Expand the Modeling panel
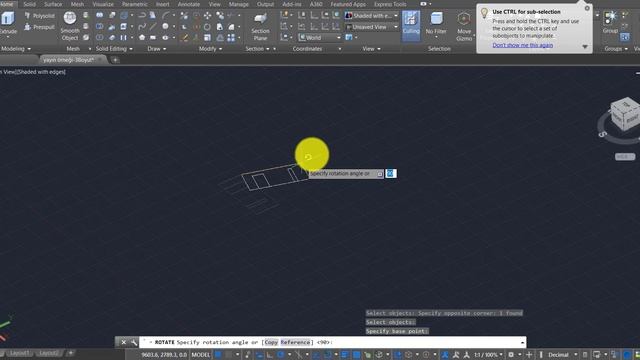Screen dimensions: 640x360 pyautogui.click(x=16, y=49)
